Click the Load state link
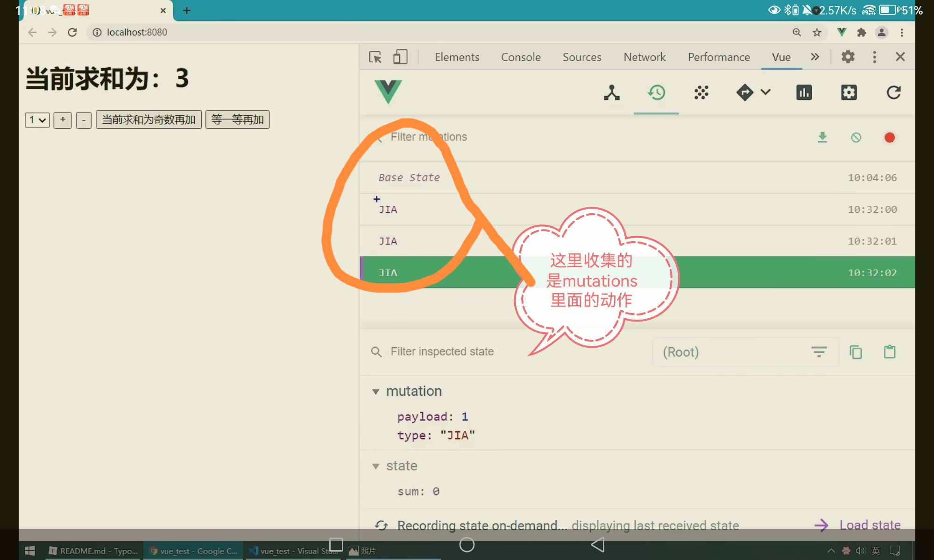This screenshot has width=934, height=560. [870, 525]
